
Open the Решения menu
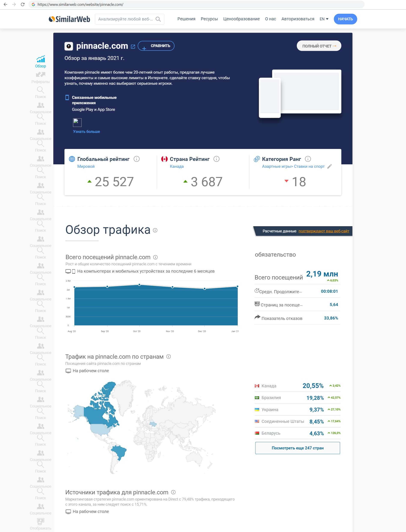(x=186, y=19)
